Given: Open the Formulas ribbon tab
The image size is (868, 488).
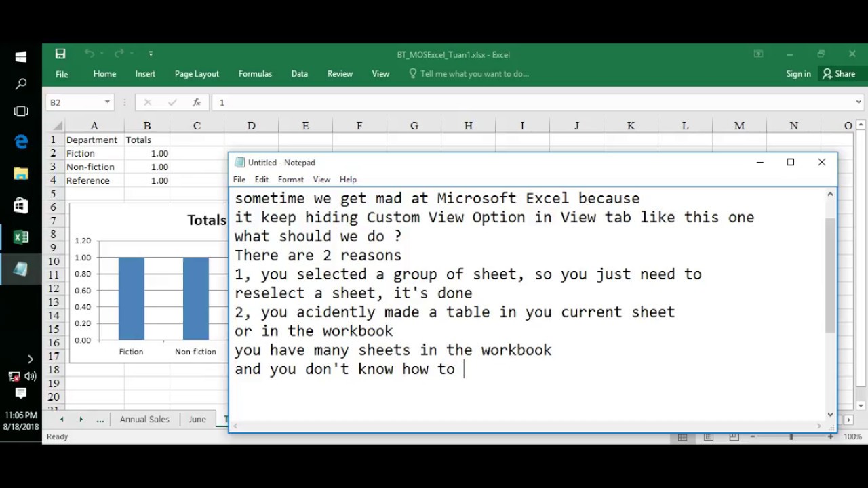Looking at the screenshot, I should coord(255,74).
